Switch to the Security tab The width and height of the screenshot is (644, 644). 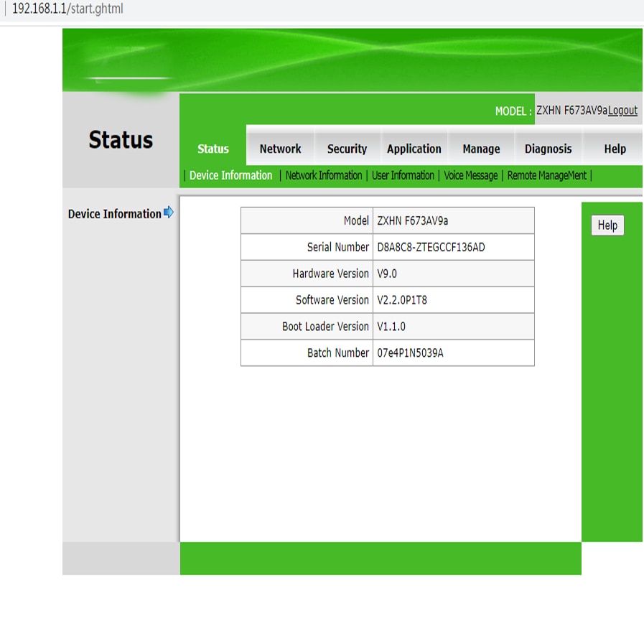(347, 149)
